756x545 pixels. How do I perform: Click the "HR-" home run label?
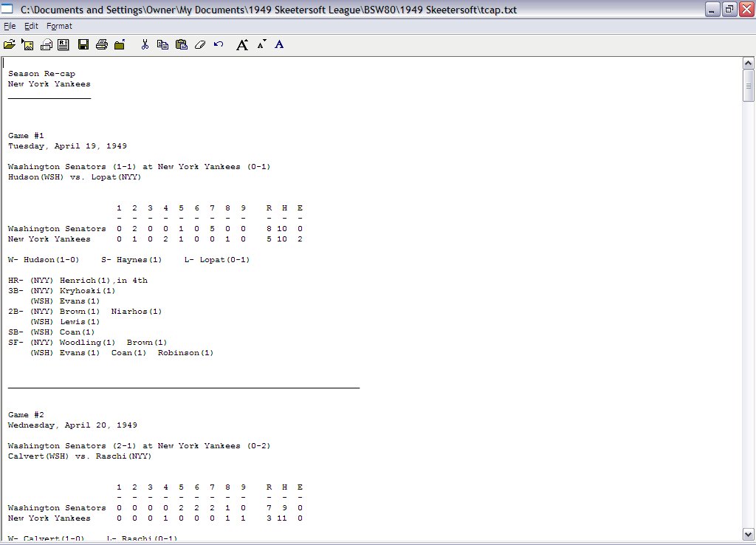(16, 281)
